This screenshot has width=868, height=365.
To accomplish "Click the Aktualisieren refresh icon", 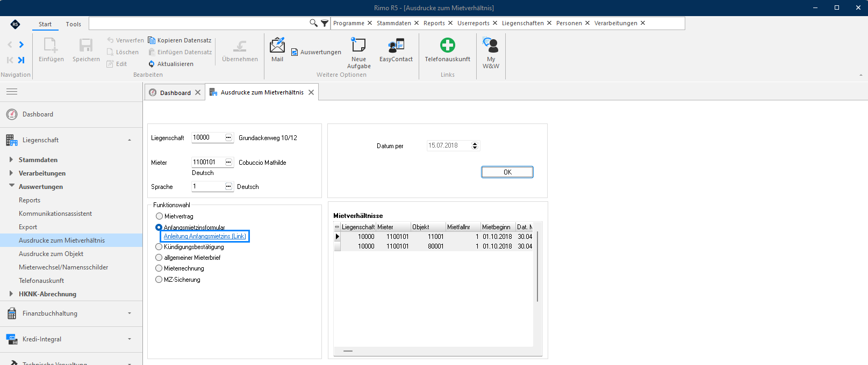I will pos(152,64).
